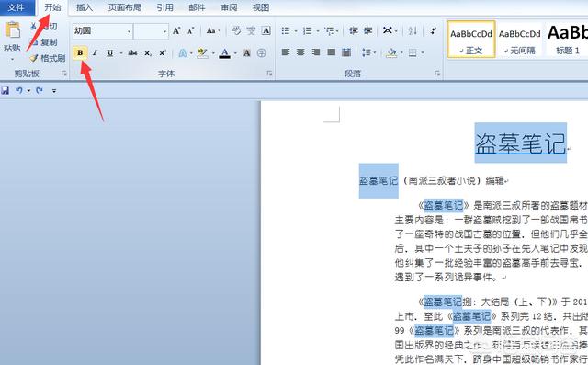Viewport: 588px width, 365px height.
Task: Click the superscript icon
Action: point(163,53)
